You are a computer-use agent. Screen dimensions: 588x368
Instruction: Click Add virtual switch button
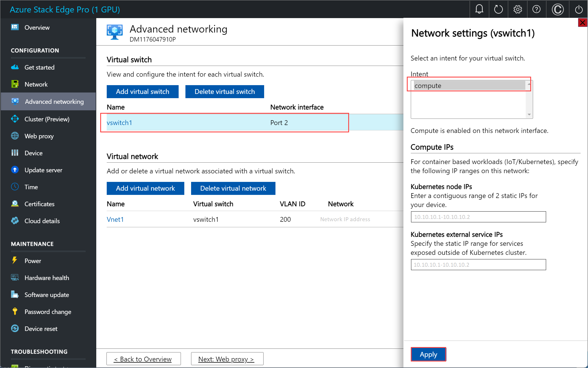(142, 92)
